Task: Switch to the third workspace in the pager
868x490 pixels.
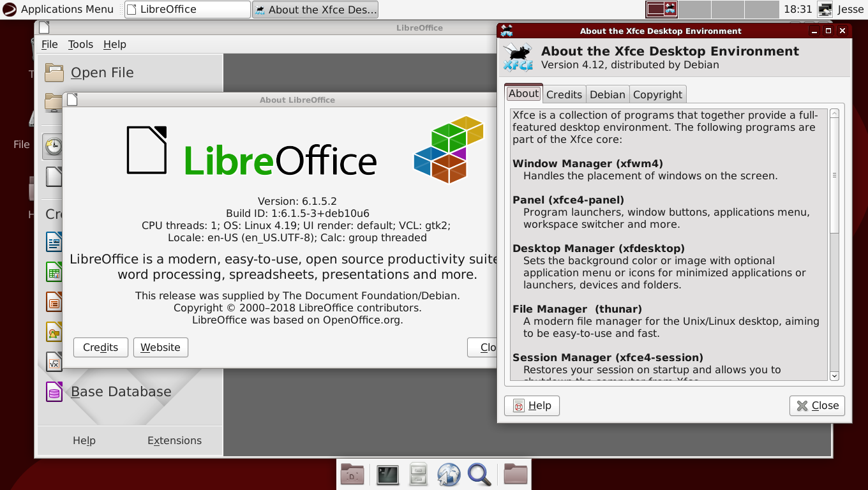Action: click(728, 9)
